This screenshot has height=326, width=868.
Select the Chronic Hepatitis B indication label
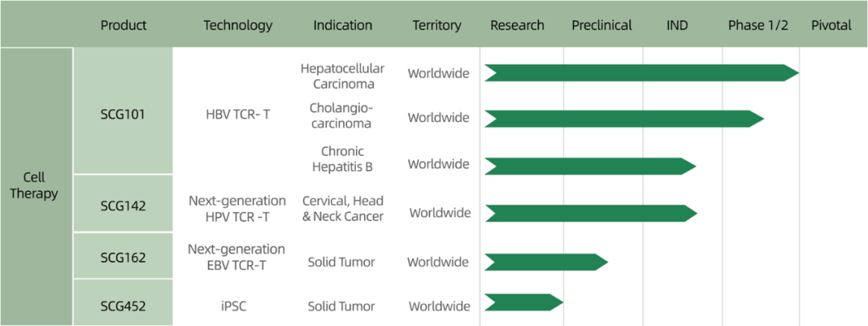point(342,158)
